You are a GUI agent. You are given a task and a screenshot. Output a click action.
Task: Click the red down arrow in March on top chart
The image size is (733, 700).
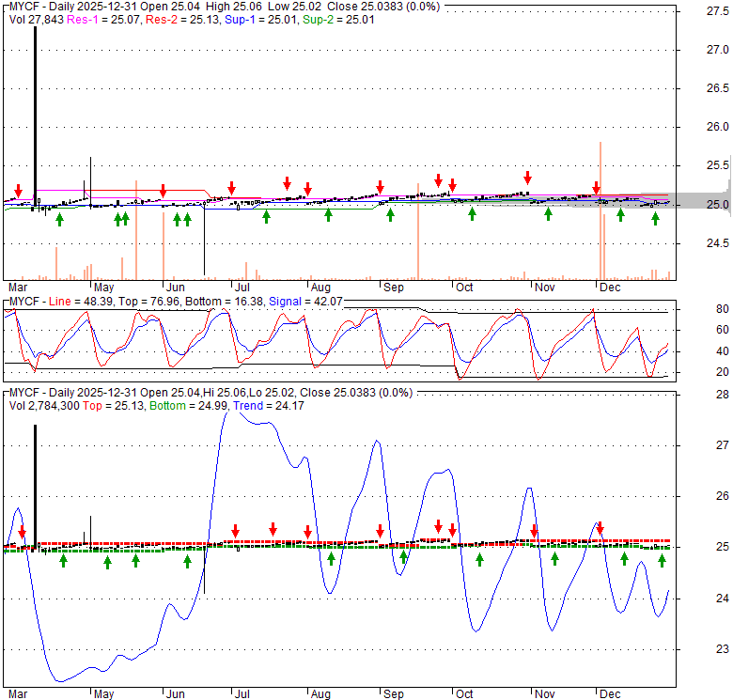point(18,191)
